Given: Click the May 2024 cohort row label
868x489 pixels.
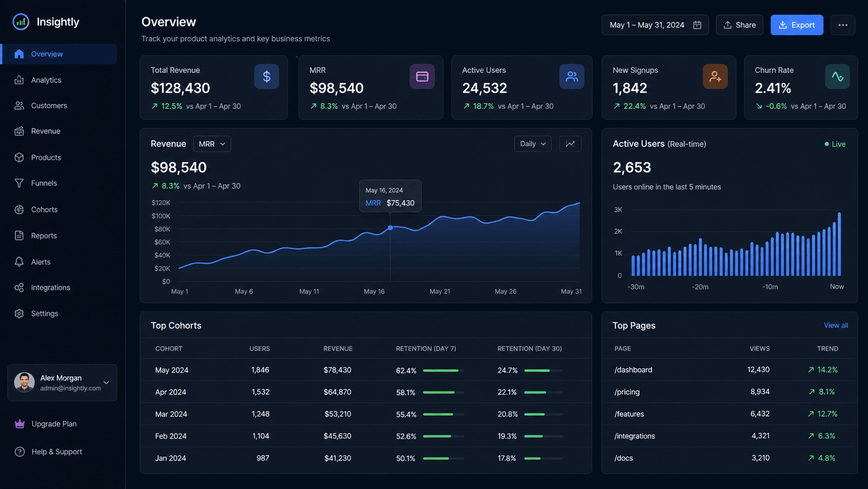Looking at the screenshot, I should pos(172,370).
